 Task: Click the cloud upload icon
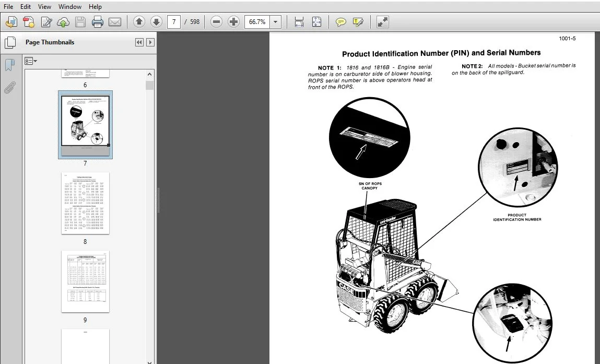pos(63,22)
